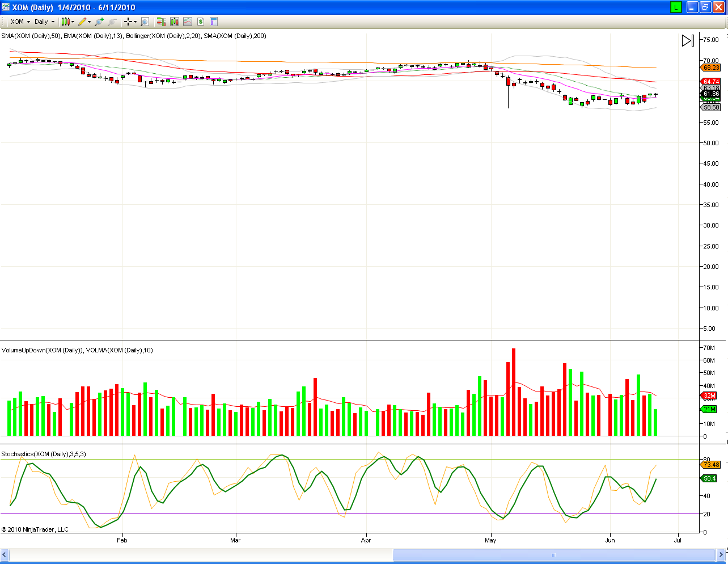Minimize the chart window
Viewport: 728px width, 564px height.
pos(692,7)
